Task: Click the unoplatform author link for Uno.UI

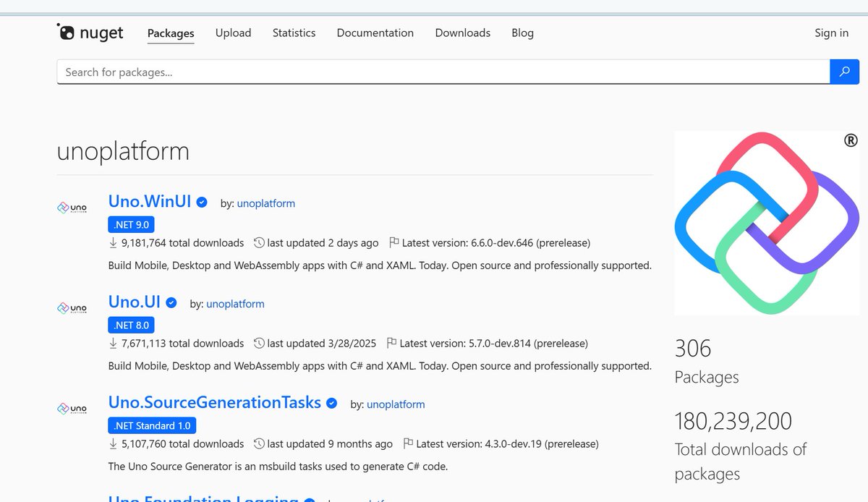Action: (x=236, y=305)
